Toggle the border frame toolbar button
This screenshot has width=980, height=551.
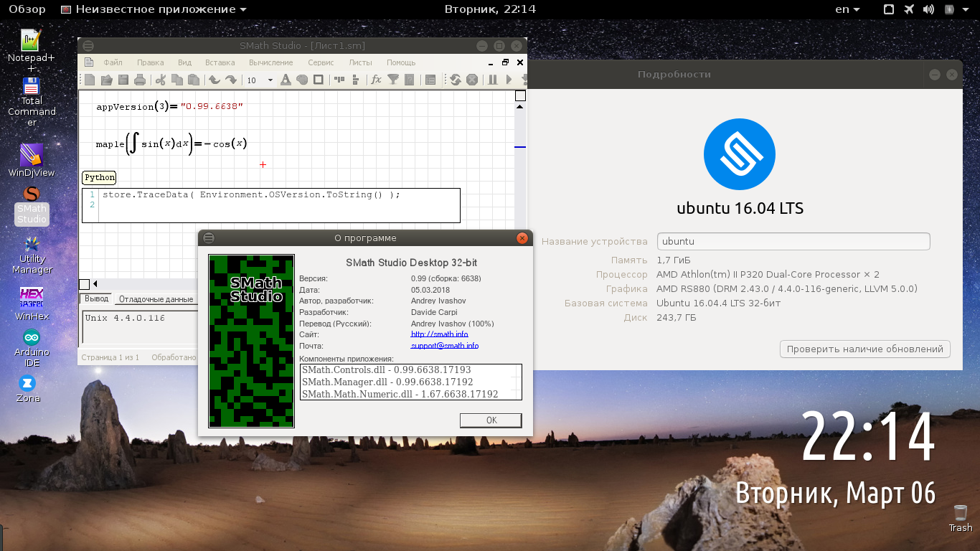[x=319, y=80]
